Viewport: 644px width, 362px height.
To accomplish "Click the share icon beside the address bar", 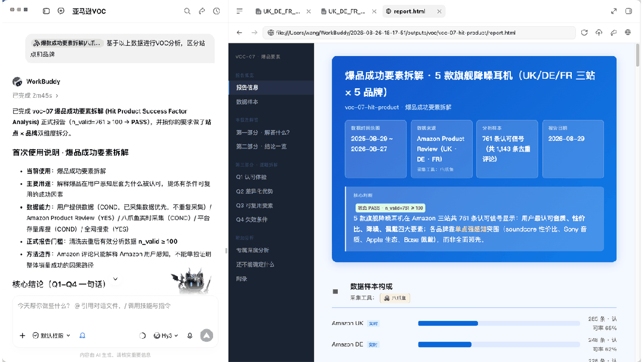I will (x=614, y=32).
